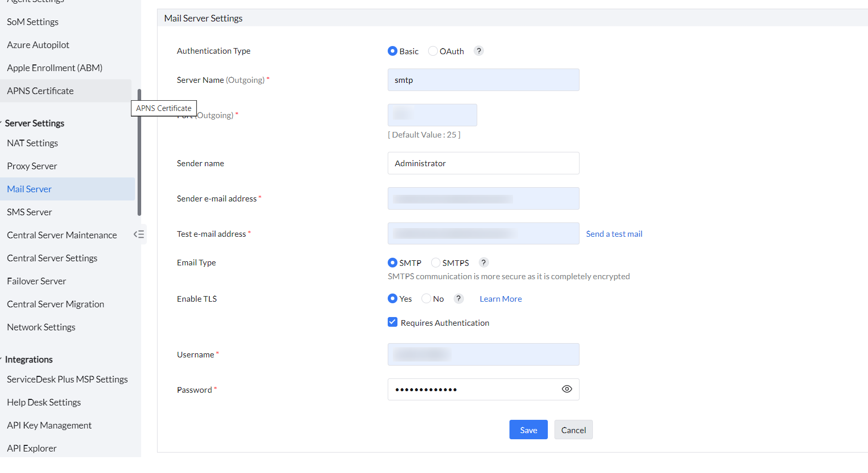This screenshot has height=473, width=868.
Task: Open the Learn More link for TLS
Action: coord(501,299)
